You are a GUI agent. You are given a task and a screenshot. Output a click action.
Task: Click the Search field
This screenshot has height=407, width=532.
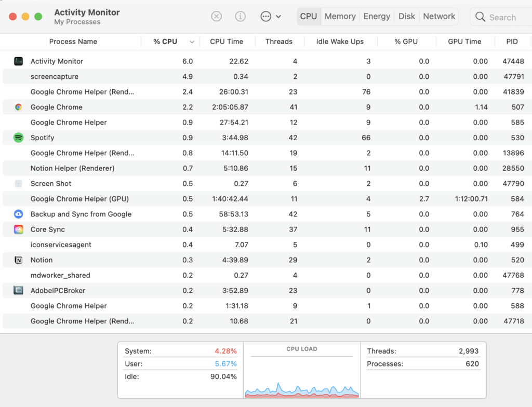[502, 17]
